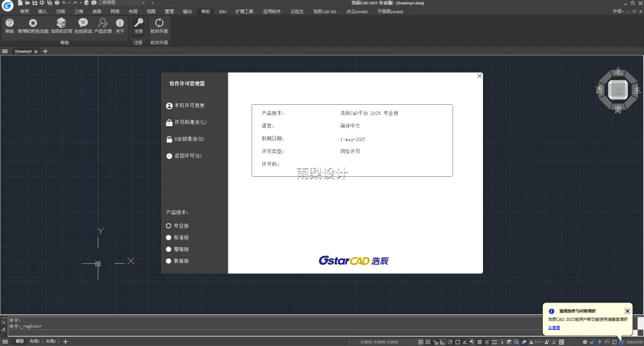Click the Print icon in quick access toolbar
The height and width of the screenshot is (346, 644).
click(x=57, y=2)
